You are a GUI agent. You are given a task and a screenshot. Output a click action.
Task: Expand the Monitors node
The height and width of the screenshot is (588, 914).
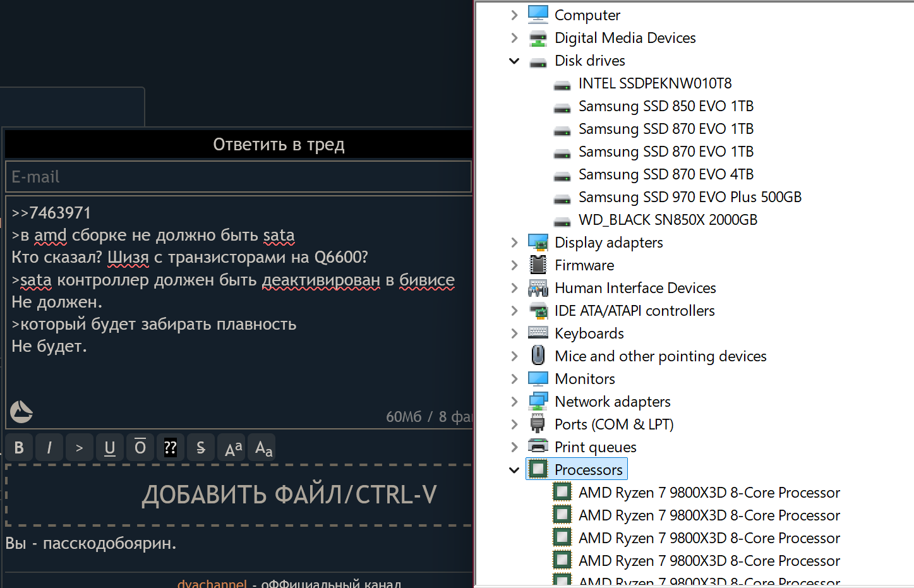514,379
